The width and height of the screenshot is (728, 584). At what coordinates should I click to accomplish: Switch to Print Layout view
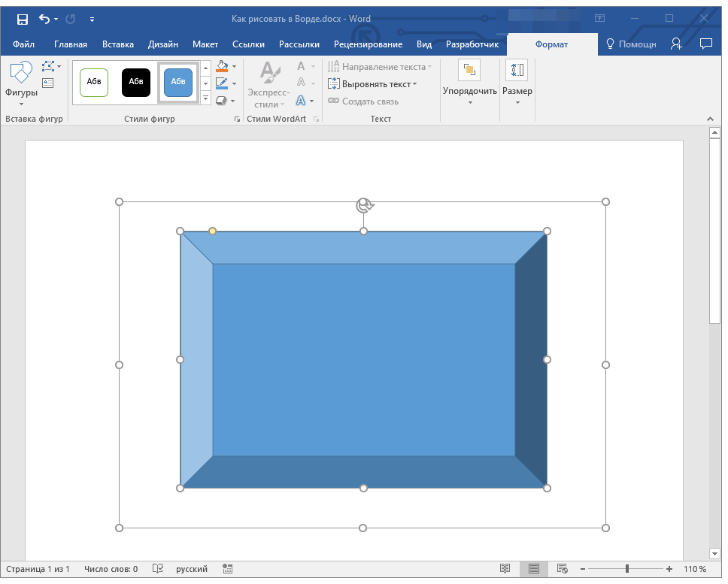[x=533, y=569]
